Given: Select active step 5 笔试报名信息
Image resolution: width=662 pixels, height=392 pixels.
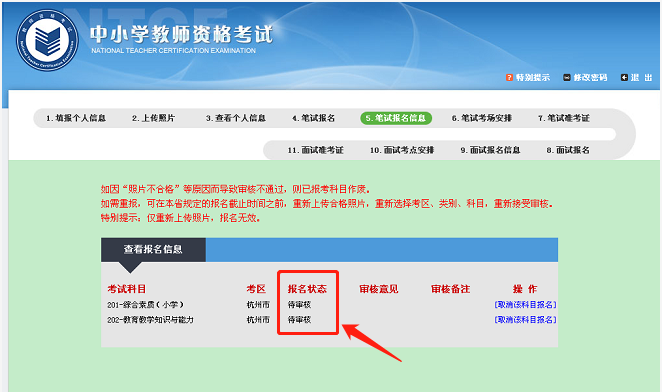Looking at the screenshot, I should click(x=396, y=118).
